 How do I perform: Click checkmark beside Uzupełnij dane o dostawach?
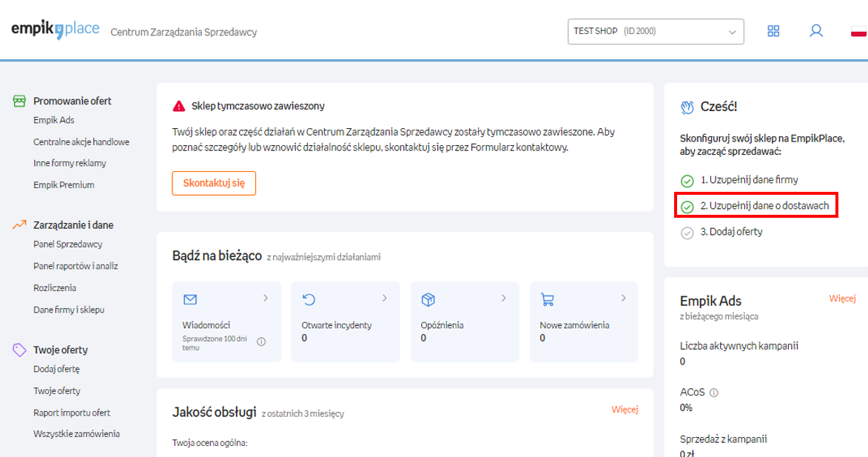click(x=687, y=206)
